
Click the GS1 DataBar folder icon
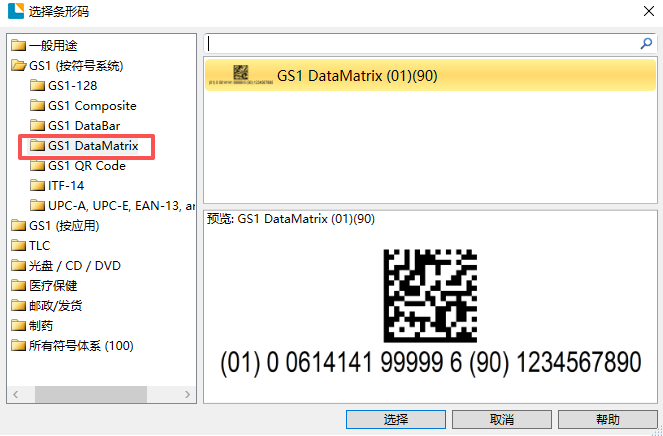(38, 126)
